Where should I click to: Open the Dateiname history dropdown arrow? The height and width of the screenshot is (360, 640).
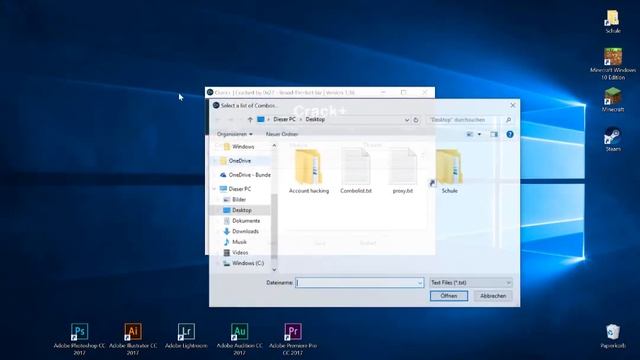420,283
